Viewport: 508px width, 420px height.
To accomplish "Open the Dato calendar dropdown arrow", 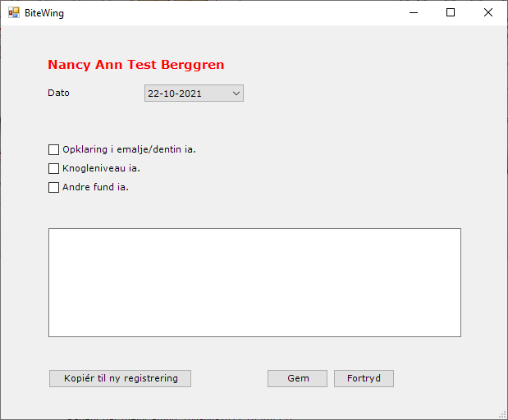I will (x=236, y=94).
